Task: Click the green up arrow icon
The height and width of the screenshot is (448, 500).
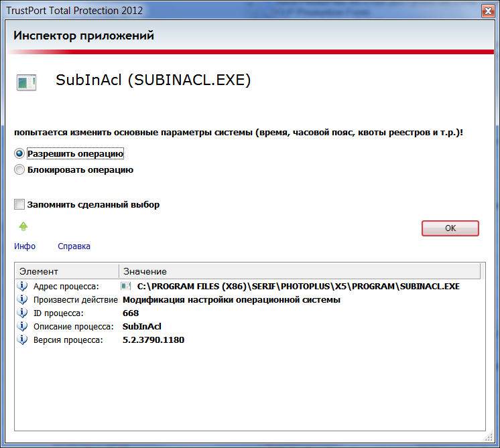Action: (x=23, y=226)
